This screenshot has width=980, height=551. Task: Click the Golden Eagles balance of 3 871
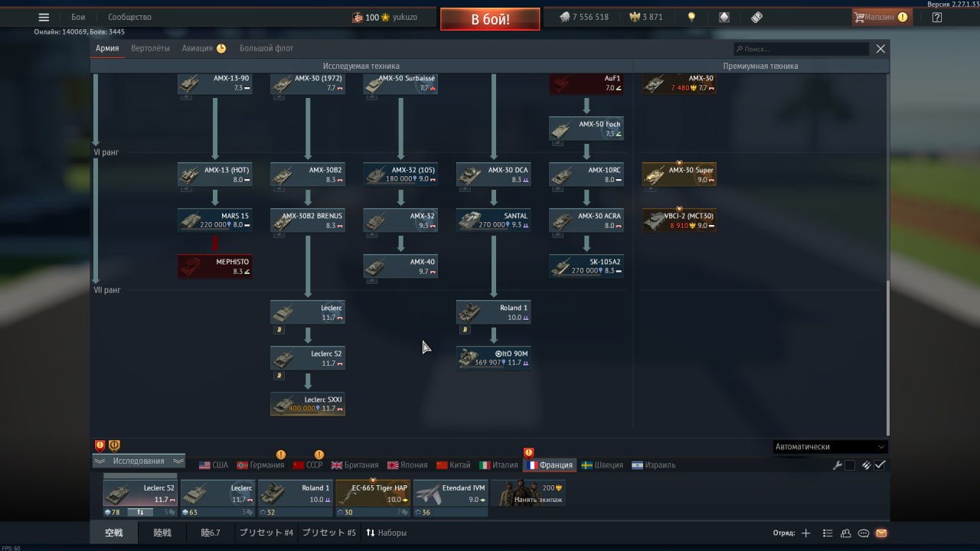click(646, 18)
